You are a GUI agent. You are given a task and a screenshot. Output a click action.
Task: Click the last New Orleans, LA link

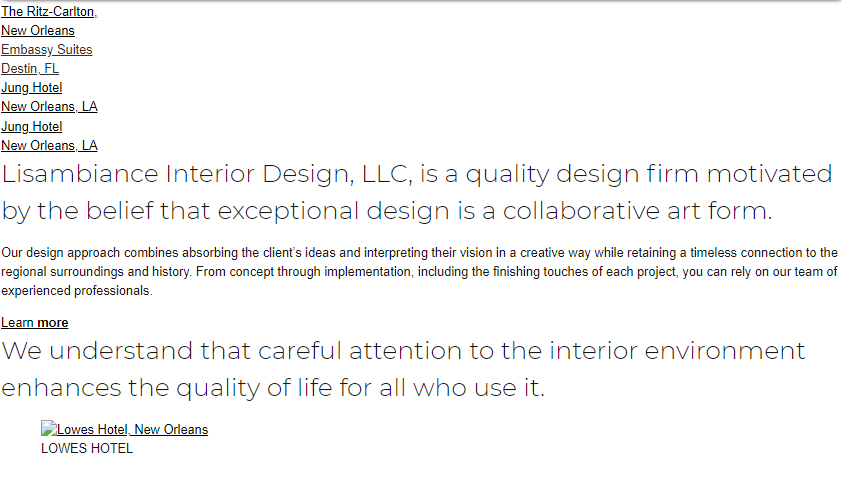click(49, 146)
